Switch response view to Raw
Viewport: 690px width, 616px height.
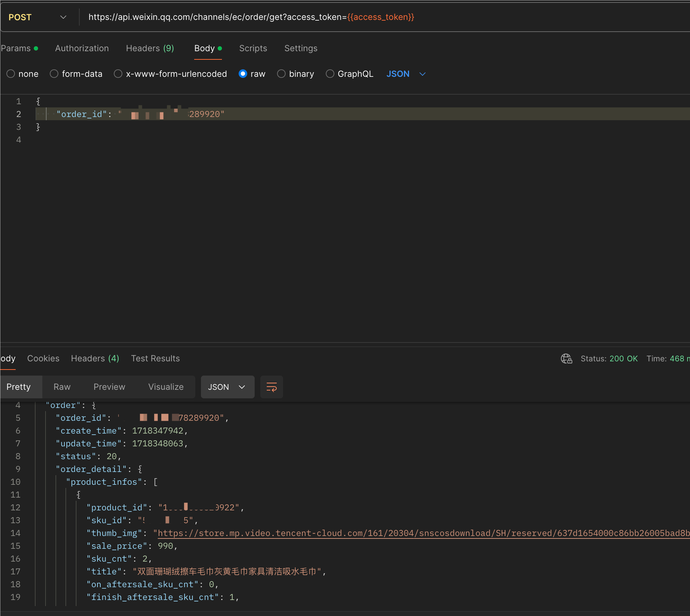(62, 387)
